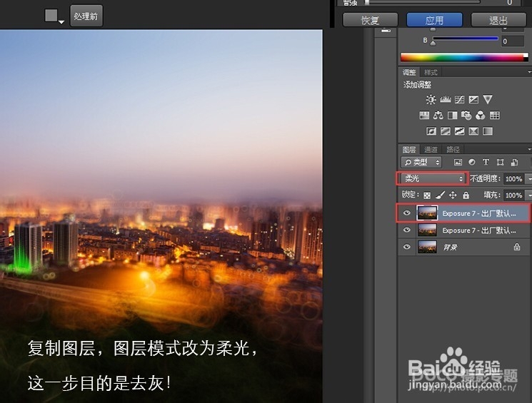Add a Photo Filter adjustment (camera icon)
This screenshot has width=532, height=403.
point(466,116)
